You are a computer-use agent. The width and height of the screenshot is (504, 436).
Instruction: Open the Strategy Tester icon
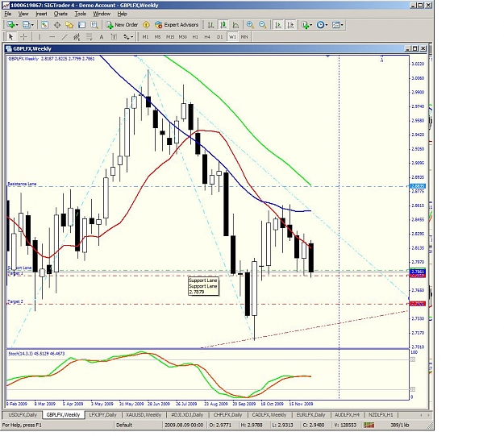coord(94,25)
